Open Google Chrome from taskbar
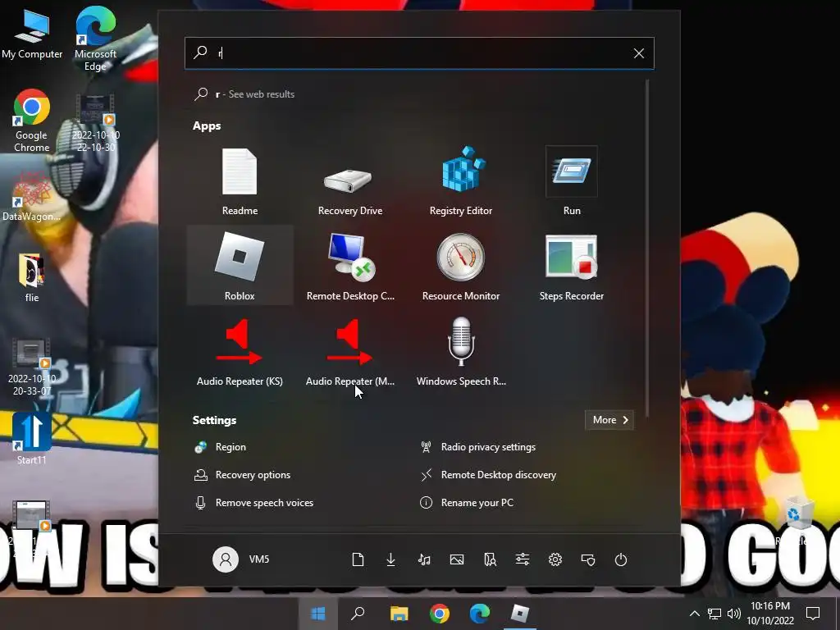The height and width of the screenshot is (630, 840). tap(440, 614)
